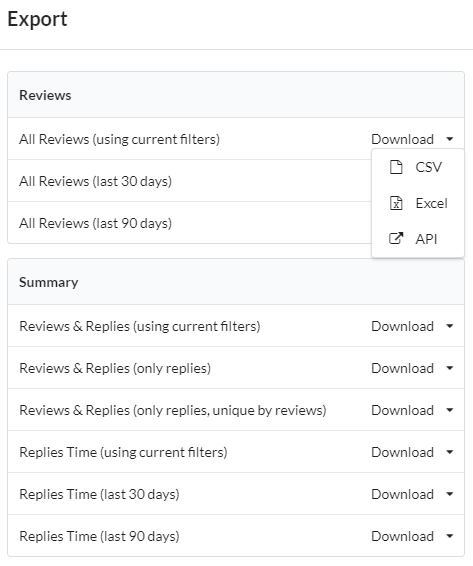Collapse the All Reviews current filters Download dropdown
The width and height of the screenshot is (473, 566).
tap(412, 139)
